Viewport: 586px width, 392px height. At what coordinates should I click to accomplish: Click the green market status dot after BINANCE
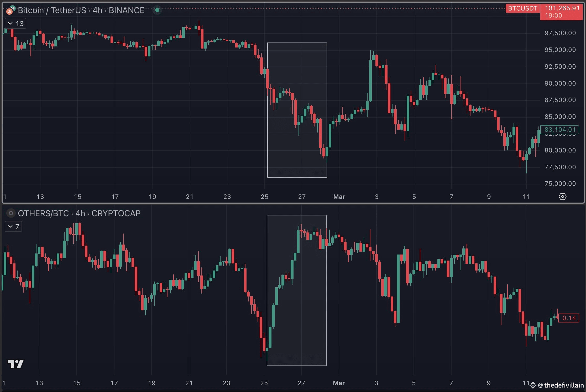click(157, 10)
